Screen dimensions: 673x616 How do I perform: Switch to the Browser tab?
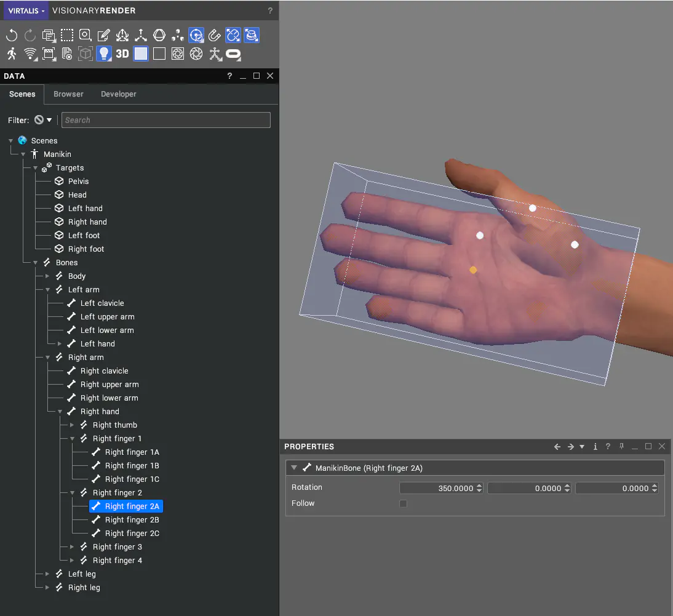[68, 94]
